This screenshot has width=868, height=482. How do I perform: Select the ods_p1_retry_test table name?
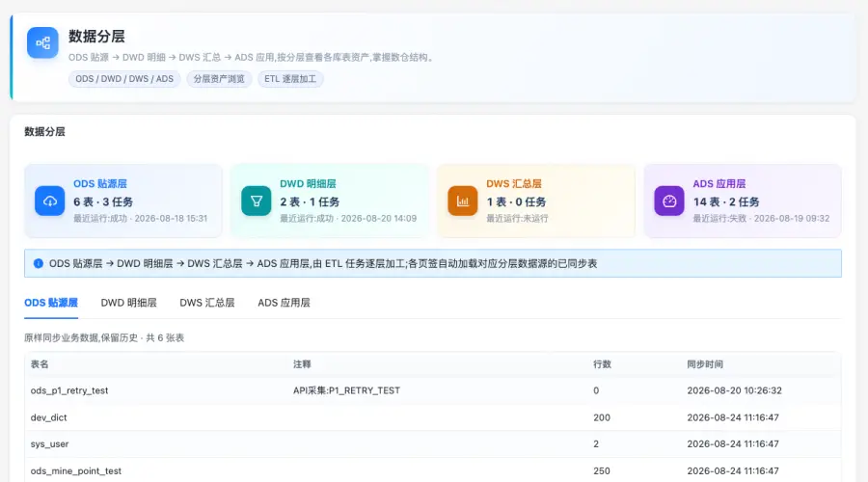click(69, 390)
